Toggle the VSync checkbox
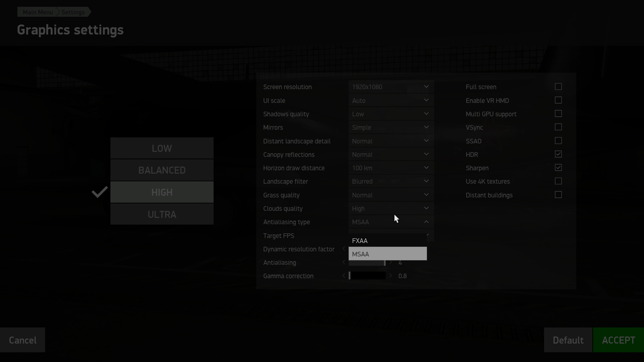644x362 pixels. tap(558, 127)
